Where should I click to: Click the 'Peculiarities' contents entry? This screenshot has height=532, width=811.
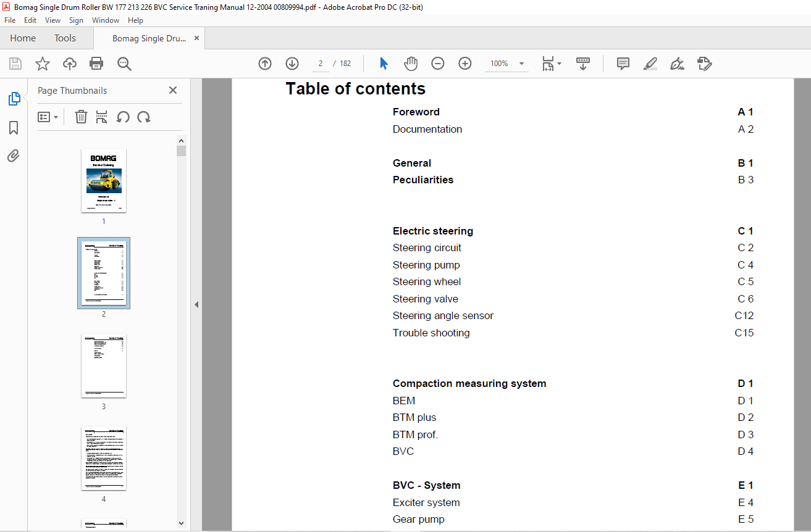423,180
